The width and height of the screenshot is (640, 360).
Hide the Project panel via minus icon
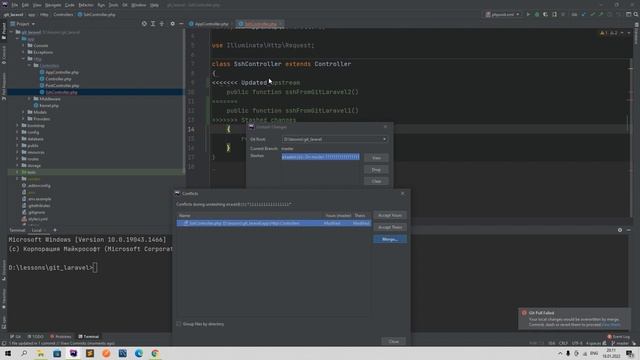(181, 24)
